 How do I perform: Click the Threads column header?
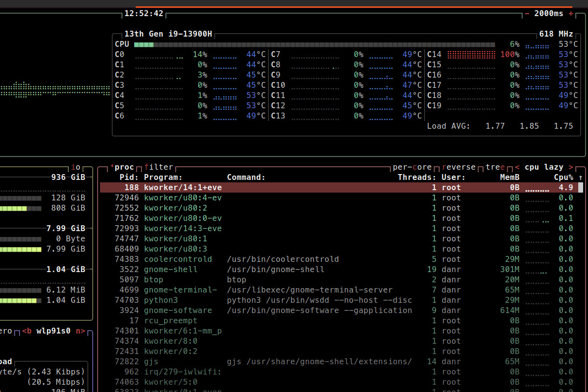[x=417, y=177]
